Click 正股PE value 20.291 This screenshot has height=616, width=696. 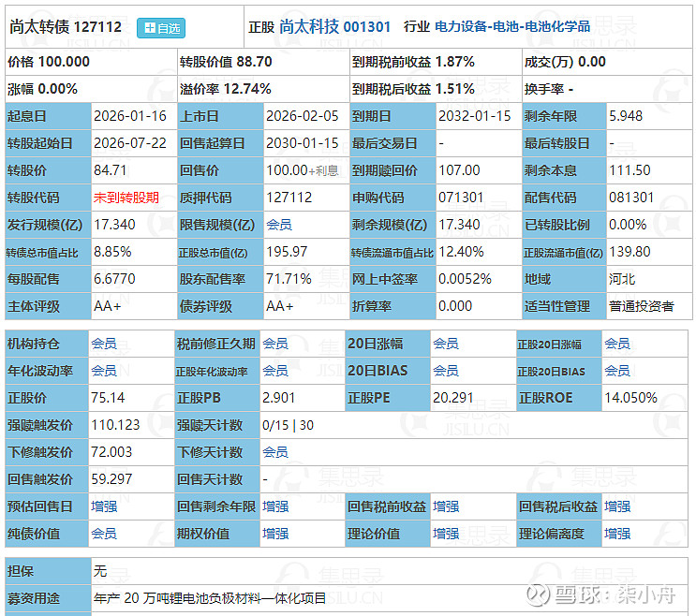pyautogui.click(x=452, y=398)
